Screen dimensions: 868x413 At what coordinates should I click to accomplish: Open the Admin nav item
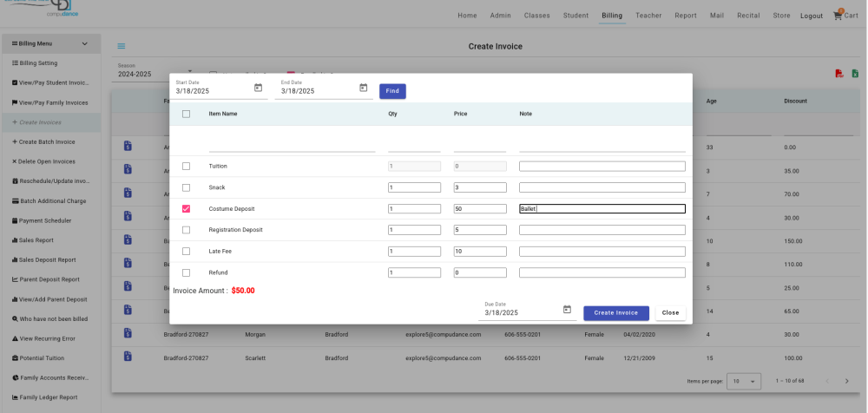[501, 16]
